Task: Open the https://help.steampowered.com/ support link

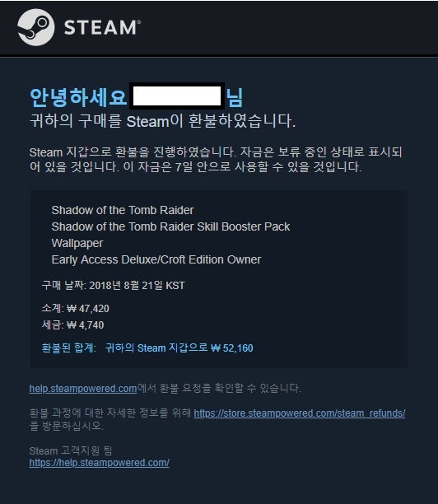Action: pyautogui.click(x=100, y=463)
